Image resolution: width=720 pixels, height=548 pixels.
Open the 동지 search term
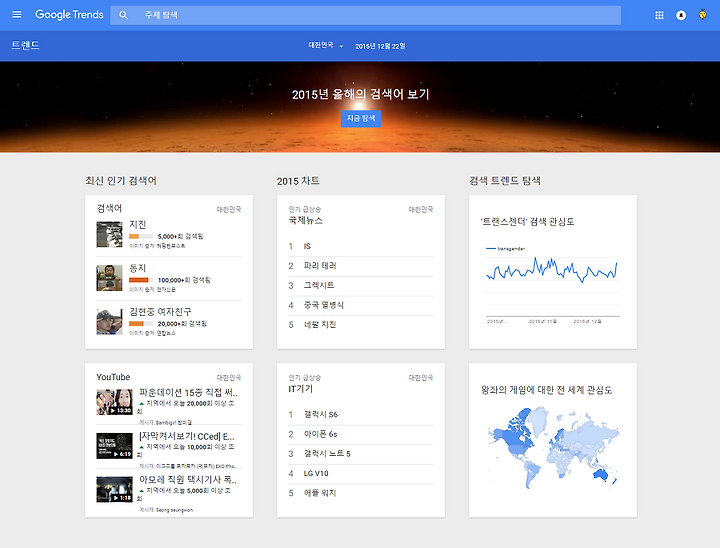click(x=137, y=268)
